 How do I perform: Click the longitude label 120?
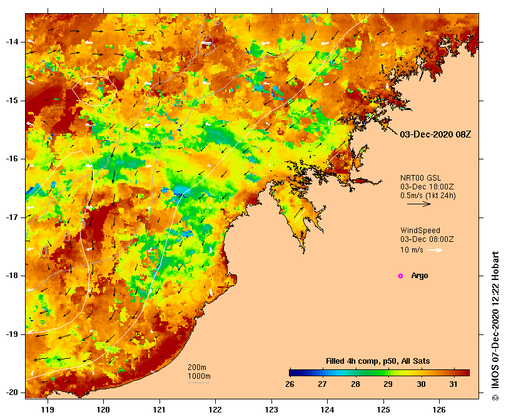104,410
